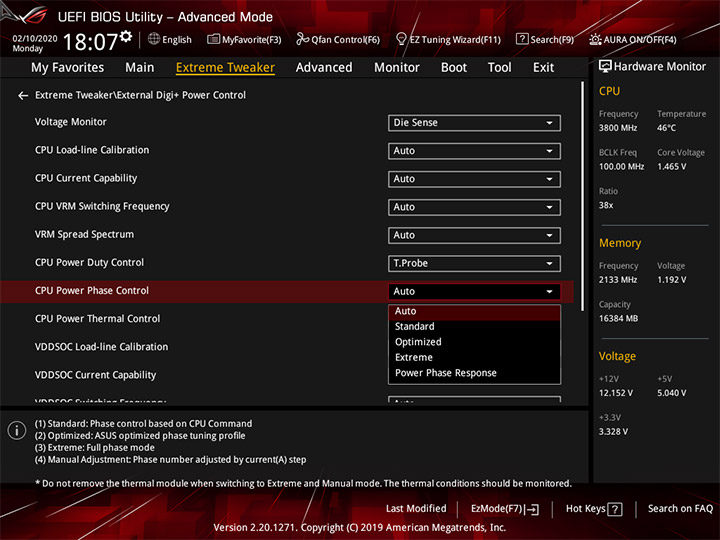
Task: Collapse the CPU Power Phase Control dropdown
Action: point(474,292)
